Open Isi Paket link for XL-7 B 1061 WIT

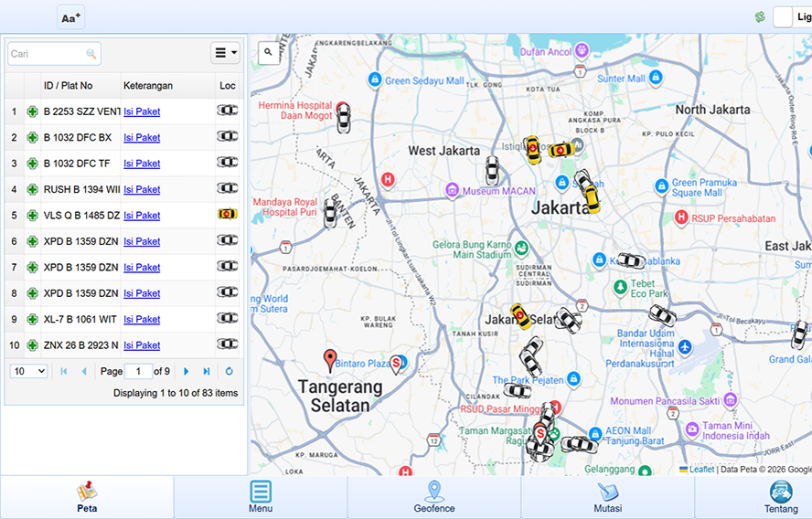(x=142, y=319)
